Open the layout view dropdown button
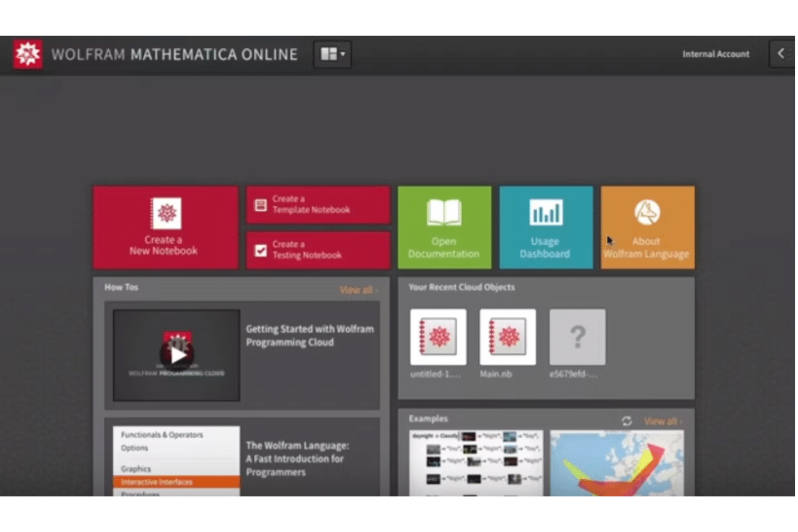Screen dimensions: 798x532 (x=333, y=54)
